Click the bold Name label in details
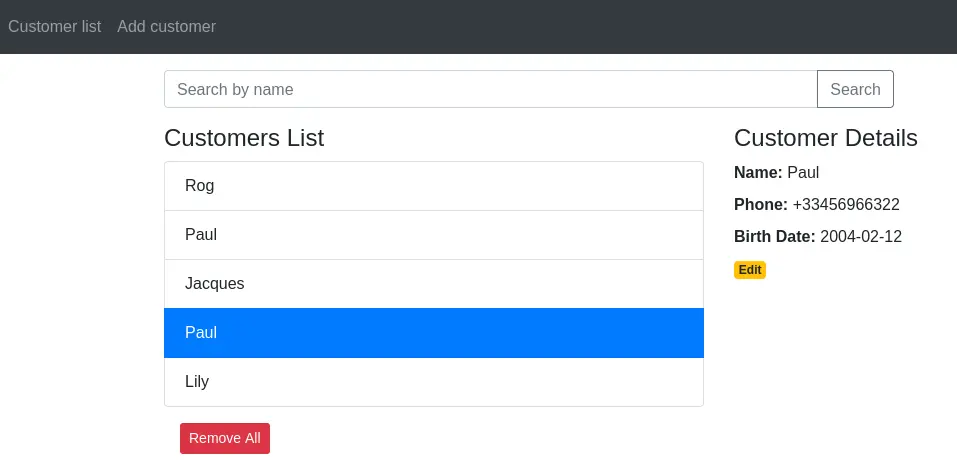The height and width of the screenshot is (471, 957). 758,173
